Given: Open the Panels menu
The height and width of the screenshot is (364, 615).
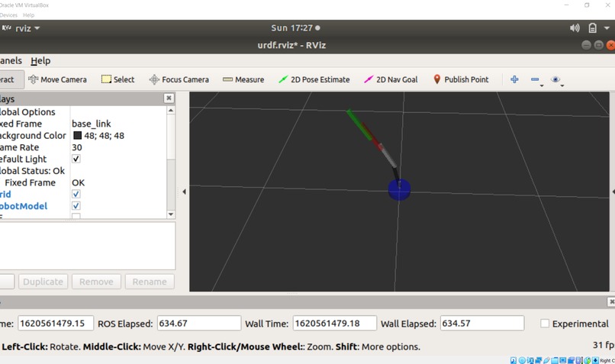Looking at the screenshot, I should click(11, 61).
